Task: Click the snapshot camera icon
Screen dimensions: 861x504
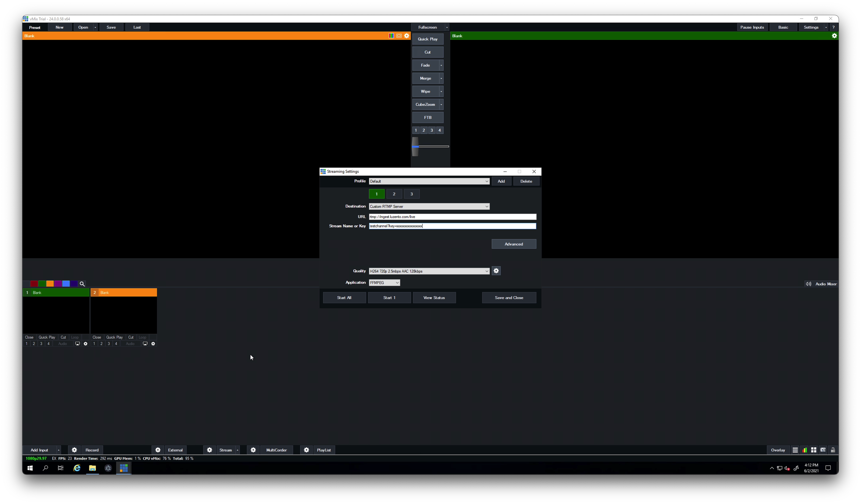Action: [823, 450]
